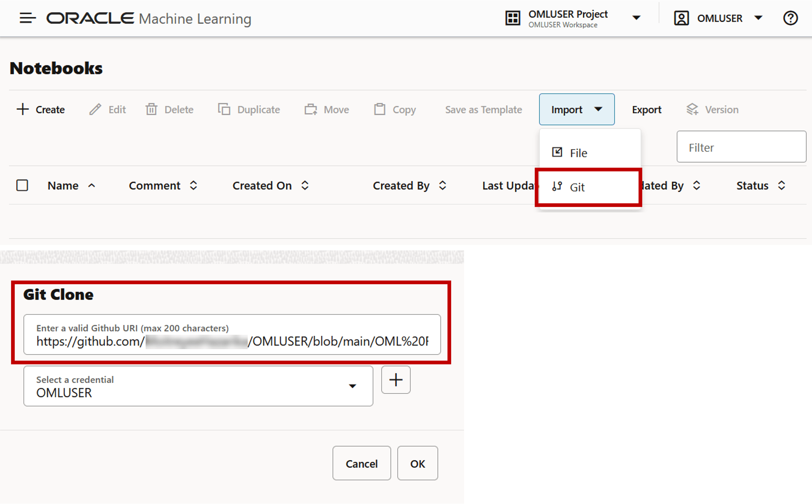Open the hamburger navigation menu
This screenshot has height=504, width=812.
click(x=27, y=18)
